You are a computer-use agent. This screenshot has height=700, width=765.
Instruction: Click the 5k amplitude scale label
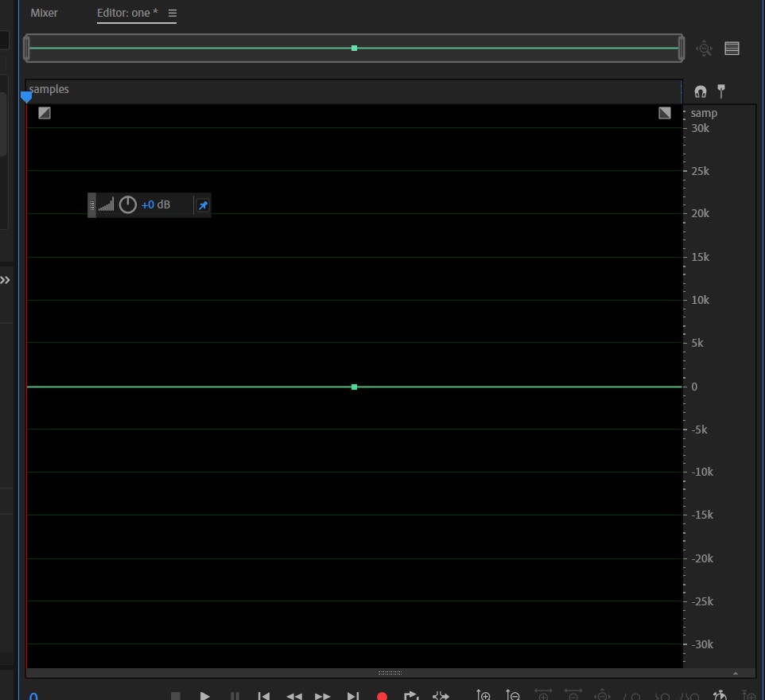pyautogui.click(x=697, y=343)
